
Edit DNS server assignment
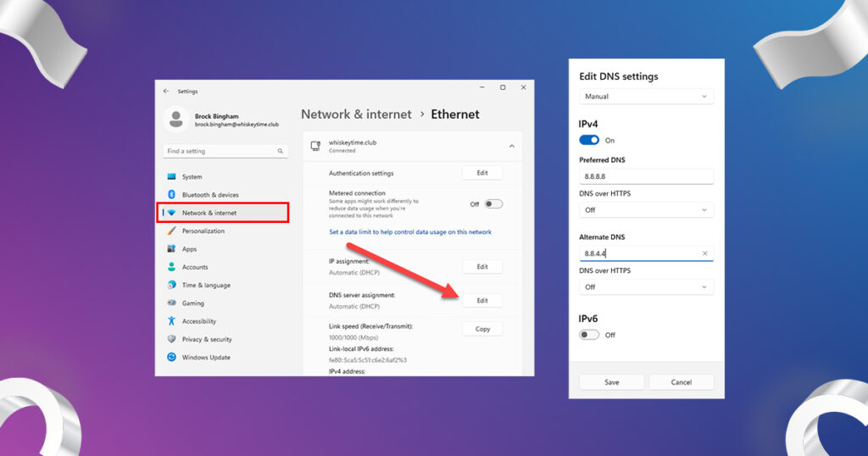[x=482, y=301]
